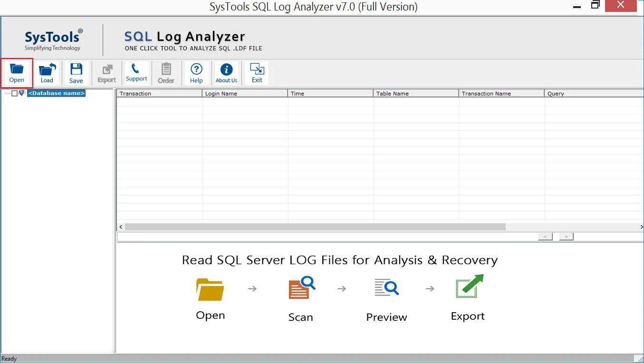Click the Scan document magnifier graphic
Viewport: 644px width, 363px height.
[302, 288]
